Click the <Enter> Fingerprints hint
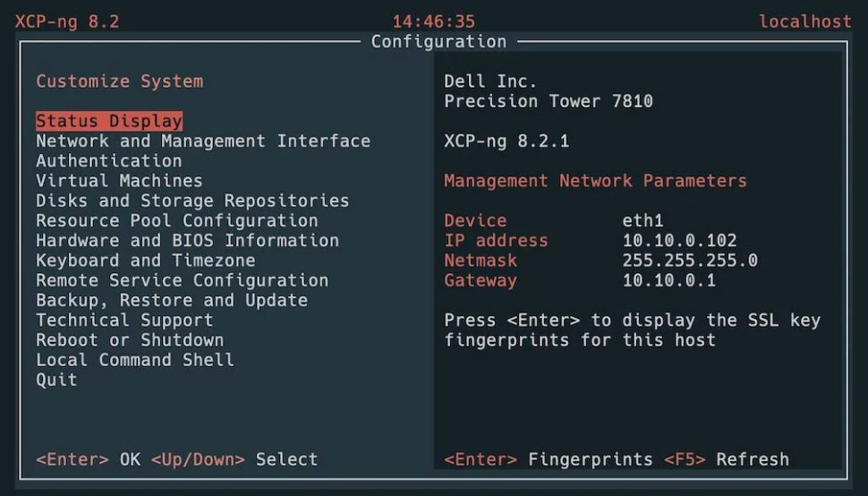 pyautogui.click(x=549, y=459)
